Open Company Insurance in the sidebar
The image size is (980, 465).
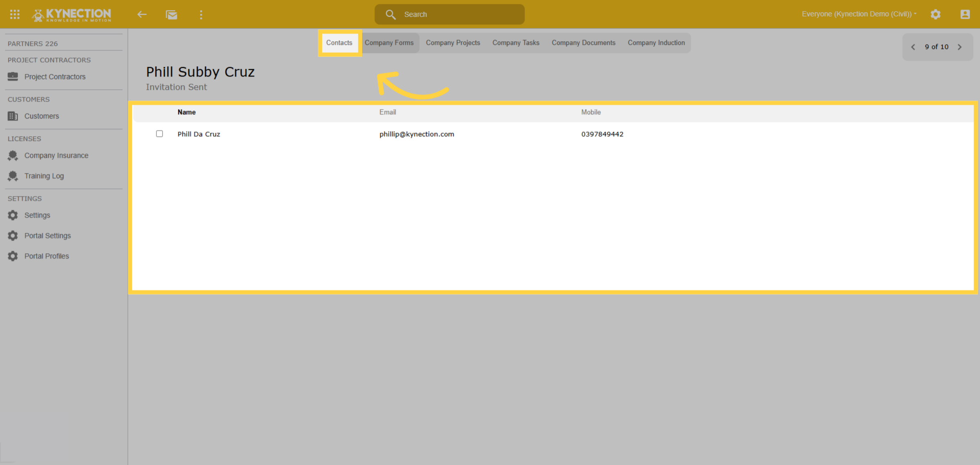(x=56, y=155)
